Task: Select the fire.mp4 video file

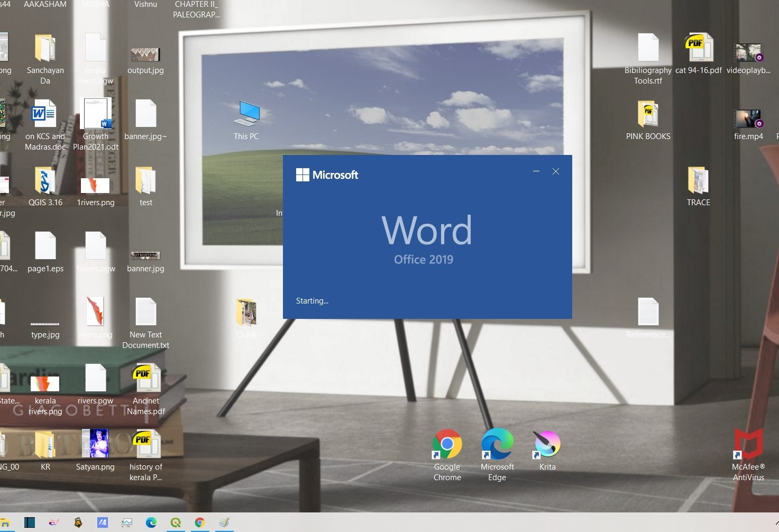Action: [748, 119]
